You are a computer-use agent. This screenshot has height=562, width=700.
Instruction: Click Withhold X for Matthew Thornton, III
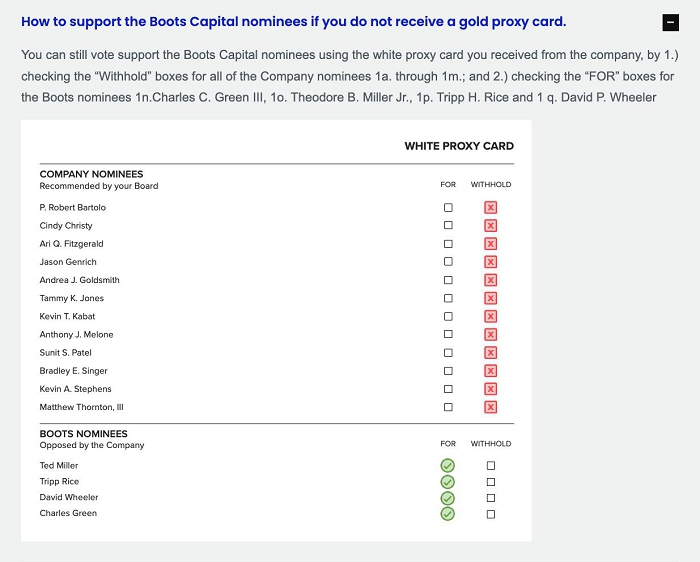pos(490,407)
